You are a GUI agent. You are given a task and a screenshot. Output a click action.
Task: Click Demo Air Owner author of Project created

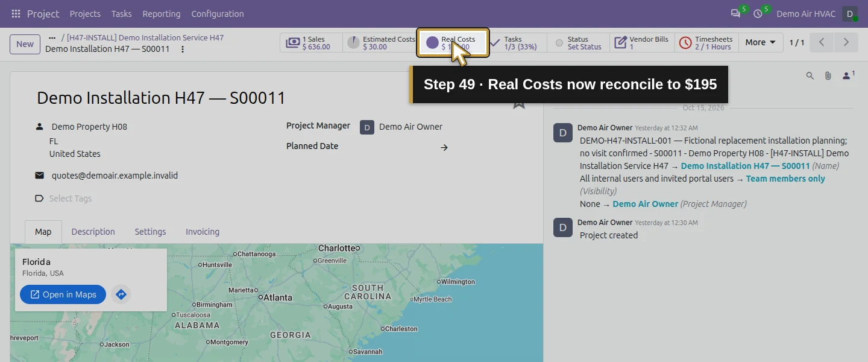[x=605, y=222]
